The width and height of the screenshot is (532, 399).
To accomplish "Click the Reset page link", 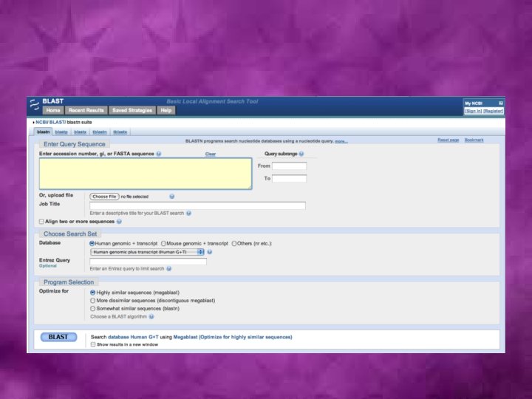I will coord(449,140).
